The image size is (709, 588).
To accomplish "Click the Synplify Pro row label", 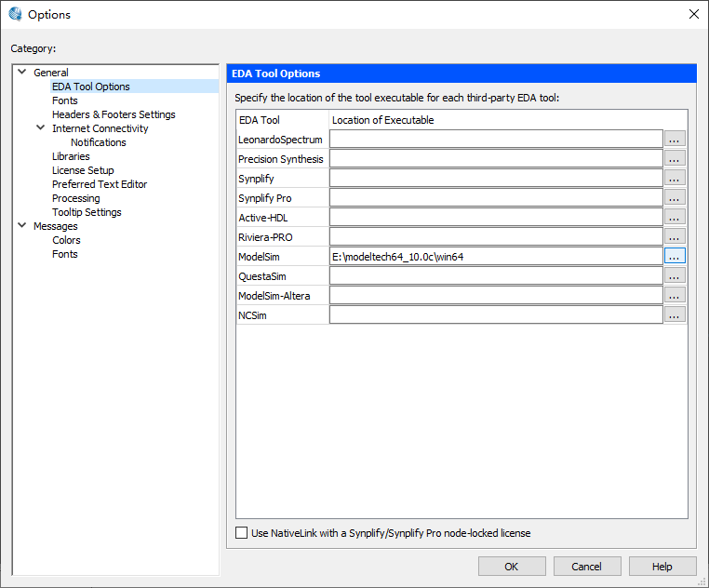I will point(265,198).
